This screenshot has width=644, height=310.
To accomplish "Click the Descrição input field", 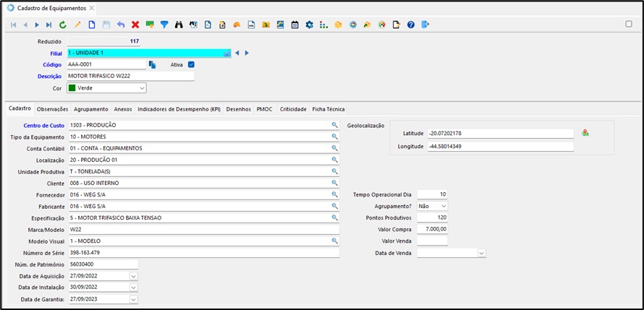I will [130, 77].
